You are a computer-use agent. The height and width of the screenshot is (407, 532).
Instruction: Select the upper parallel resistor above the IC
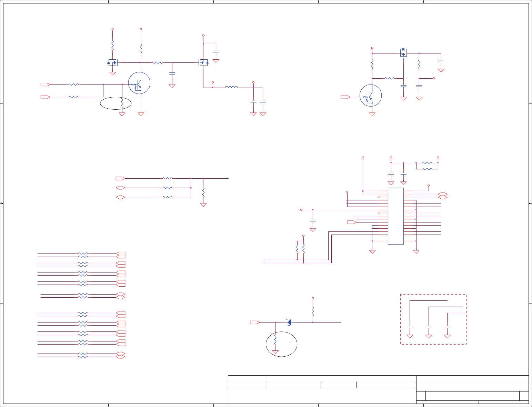click(x=427, y=162)
